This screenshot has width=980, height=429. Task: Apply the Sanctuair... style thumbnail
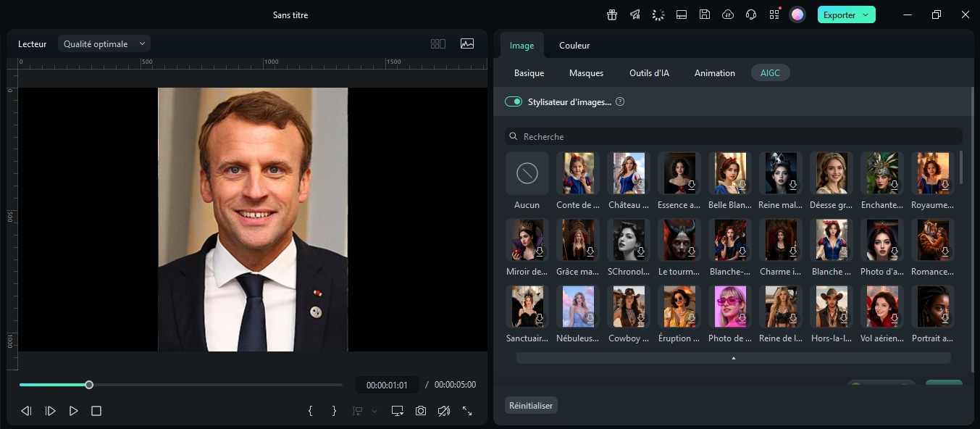click(527, 307)
